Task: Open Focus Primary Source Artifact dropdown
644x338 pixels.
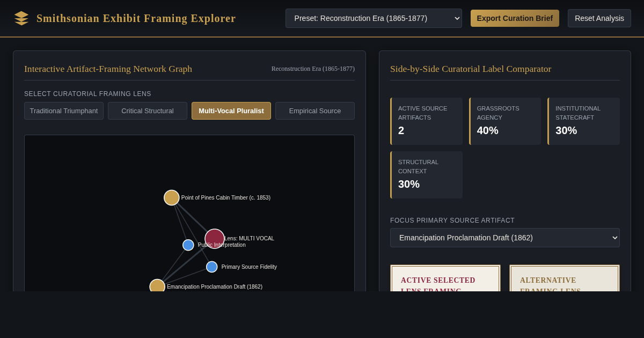Action: pos(505,238)
